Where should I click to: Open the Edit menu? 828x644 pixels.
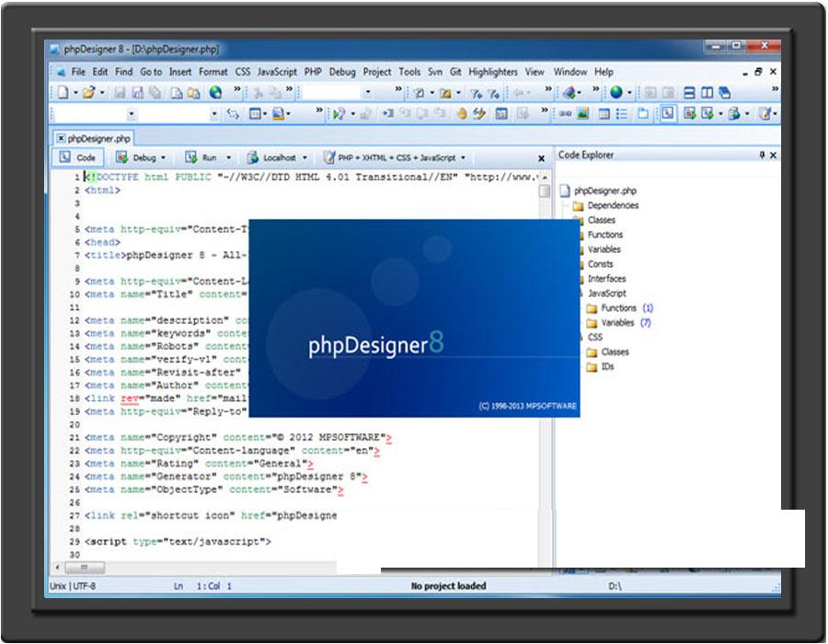click(99, 71)
